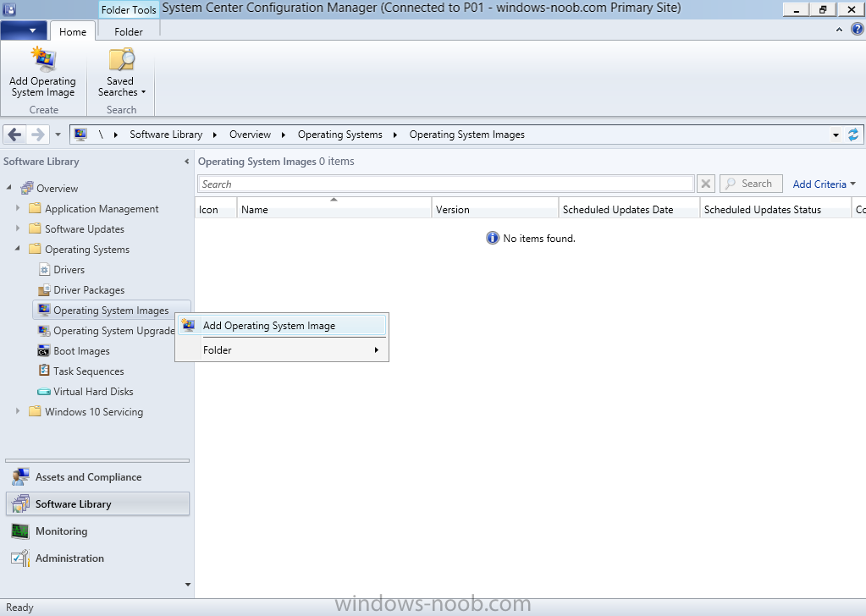
Task: Open the navigation history dropdown arrow
Action: coord(58,135)
